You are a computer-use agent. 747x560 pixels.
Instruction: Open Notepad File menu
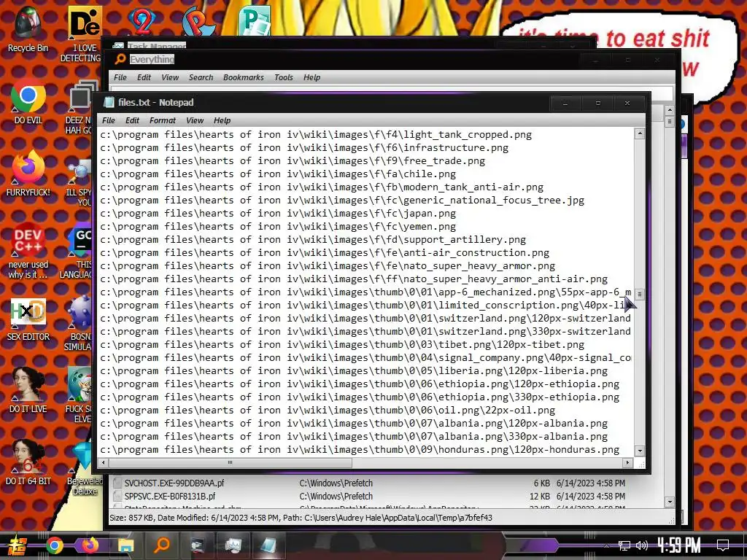pos(109,120)
